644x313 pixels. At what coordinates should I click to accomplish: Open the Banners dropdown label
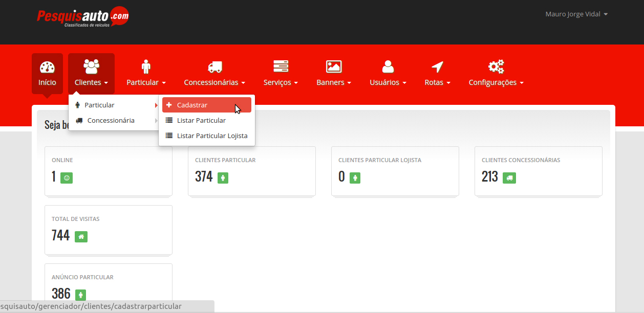(334, 82)
